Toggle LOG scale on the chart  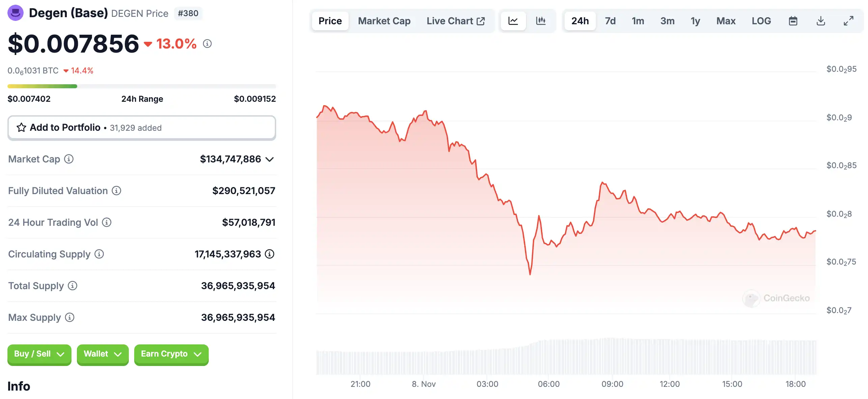(761, 21)
